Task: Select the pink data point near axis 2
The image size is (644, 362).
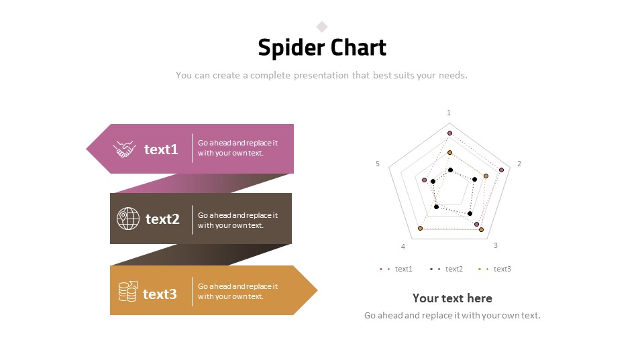Action: [502, 170]
